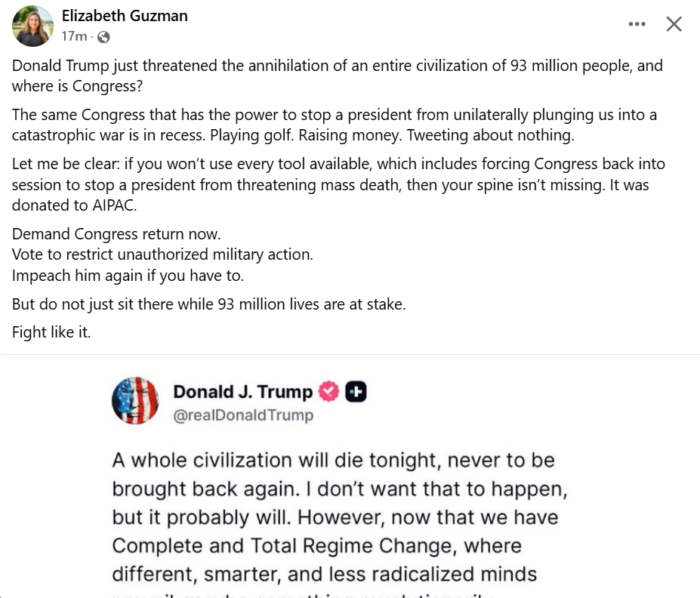Image resolution: width=700 pixels, height=598 pixels.
Task: Close the post with the X button
Action: [x=674, y=24]
